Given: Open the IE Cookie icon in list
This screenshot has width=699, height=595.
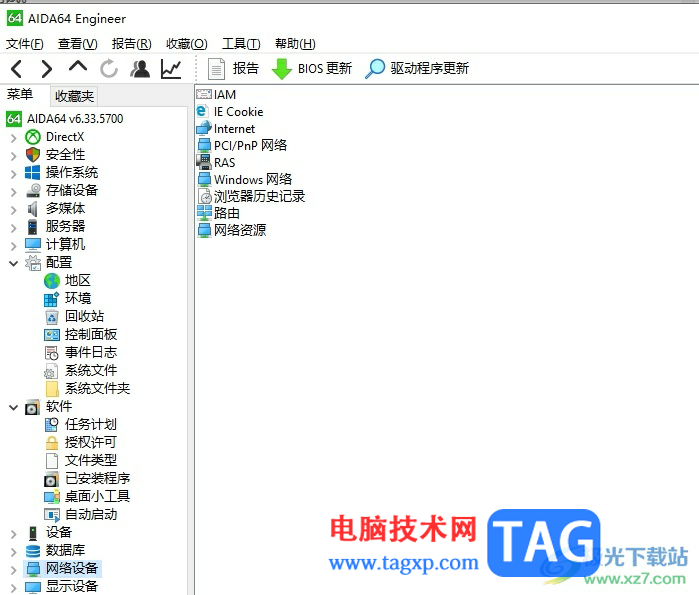Looking at the screenshot, I should (202, 111).
